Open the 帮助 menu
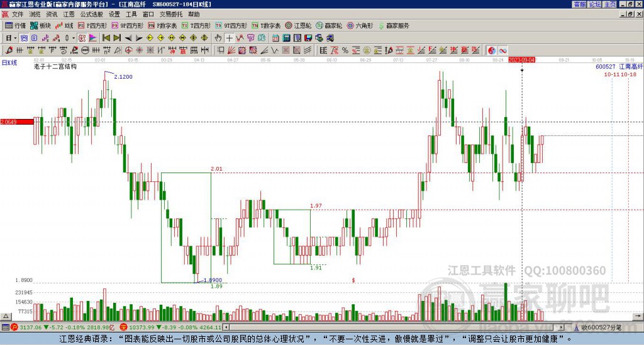 [194, 14]
